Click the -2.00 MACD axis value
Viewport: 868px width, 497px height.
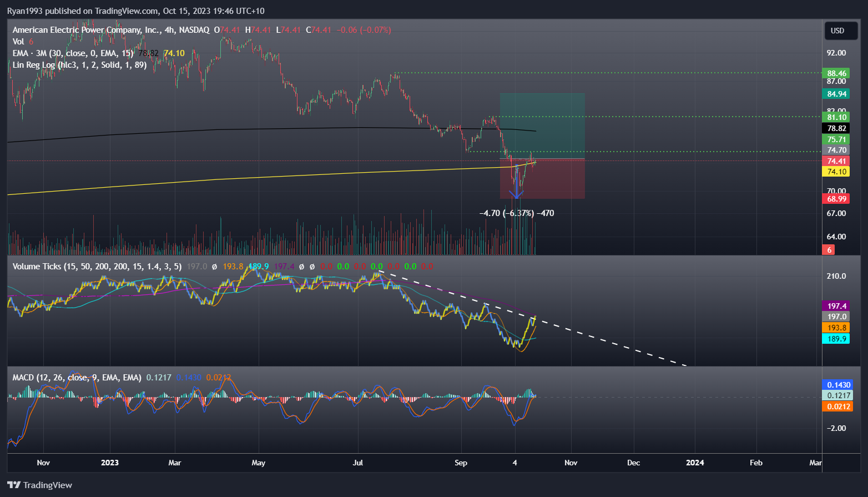pos(837,428)
